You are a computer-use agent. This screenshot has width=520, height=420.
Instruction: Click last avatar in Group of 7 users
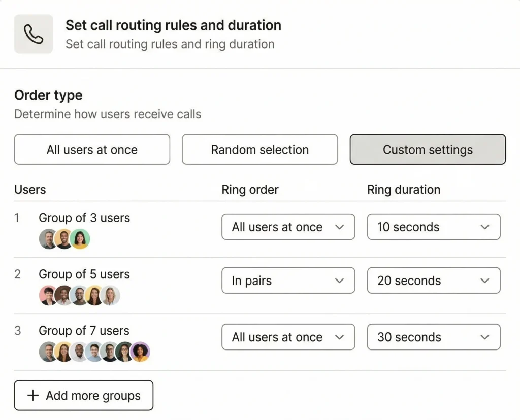click(140, 352)
